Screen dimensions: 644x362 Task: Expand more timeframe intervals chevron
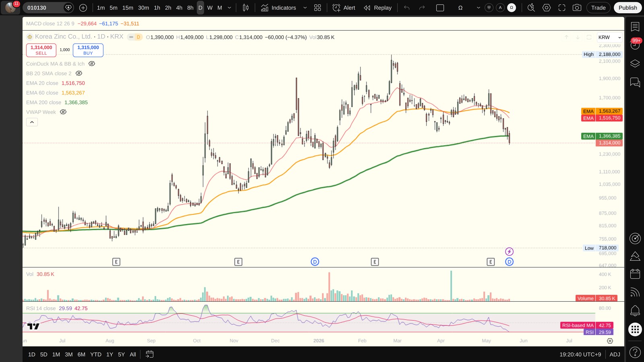229,8
